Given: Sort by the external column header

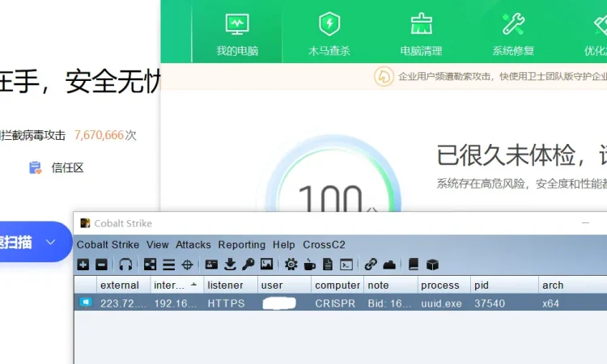Looking at the screenshot, I should (124, 285).
